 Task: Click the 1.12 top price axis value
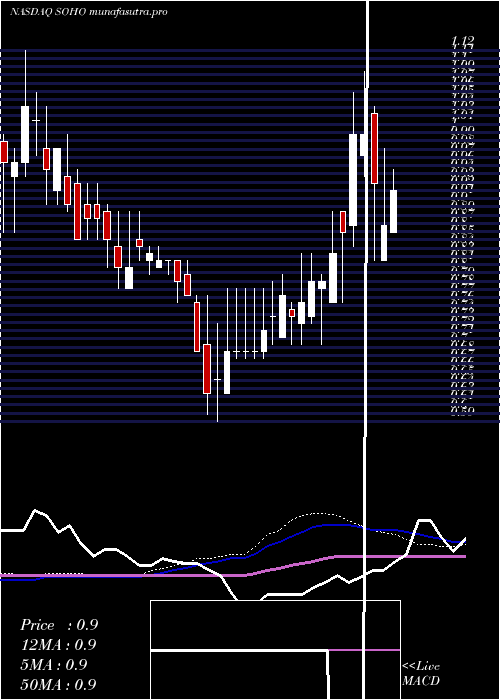[x=462, y=42]
